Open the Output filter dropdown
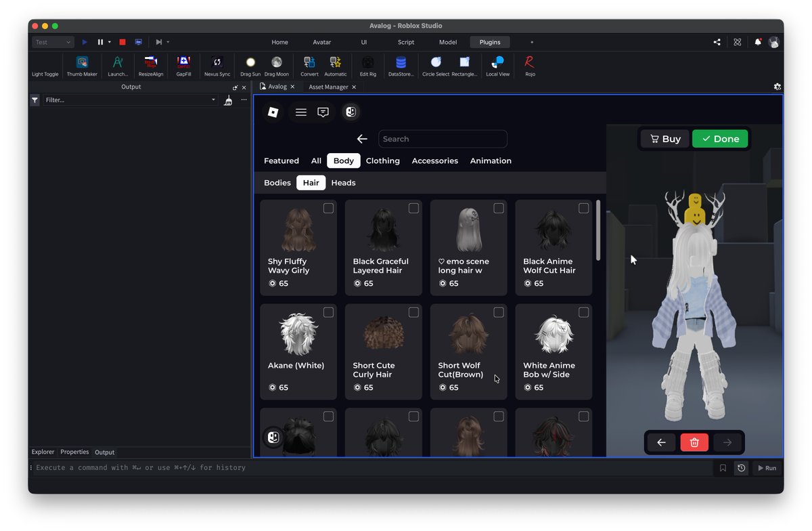Image resolution: width=812 pixels, height=531 pixels. (213, 100)
